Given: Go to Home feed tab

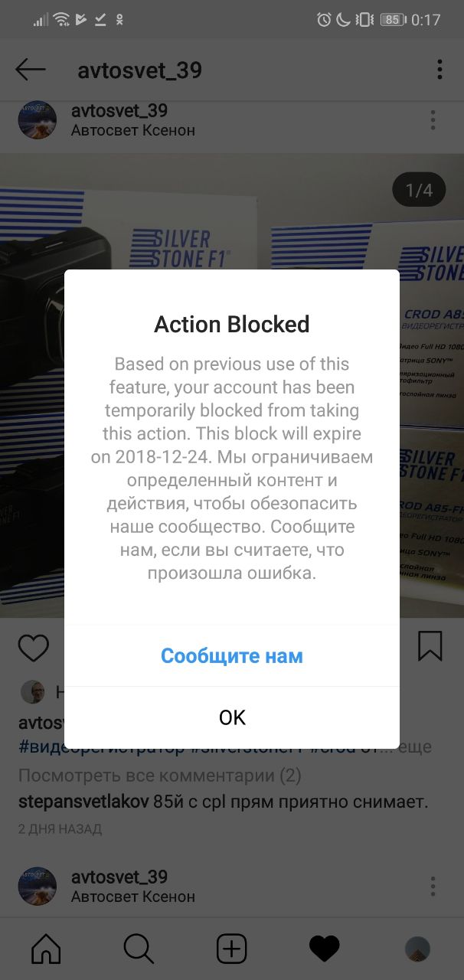Looking at the screenshot, I should click(46, 949).
